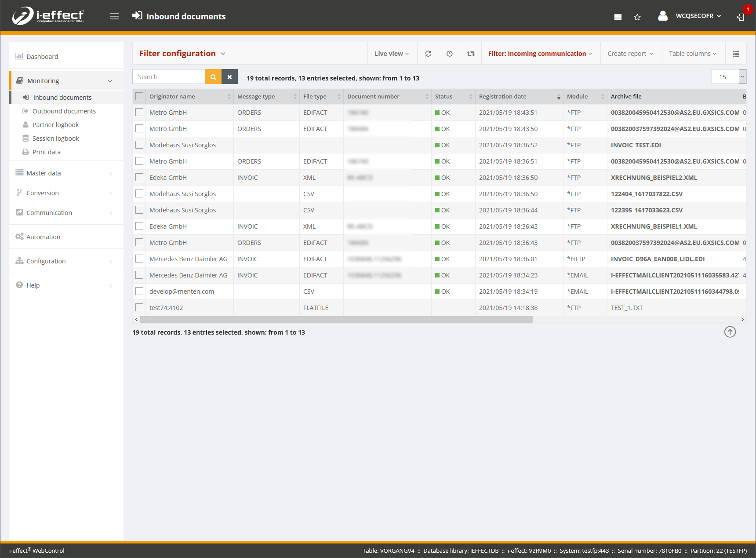Click the logout icon with notification badge

click(741, 17)
